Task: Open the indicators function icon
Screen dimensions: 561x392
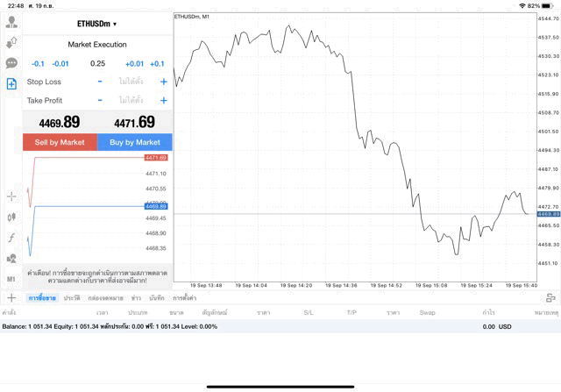Action: point(11,238)
